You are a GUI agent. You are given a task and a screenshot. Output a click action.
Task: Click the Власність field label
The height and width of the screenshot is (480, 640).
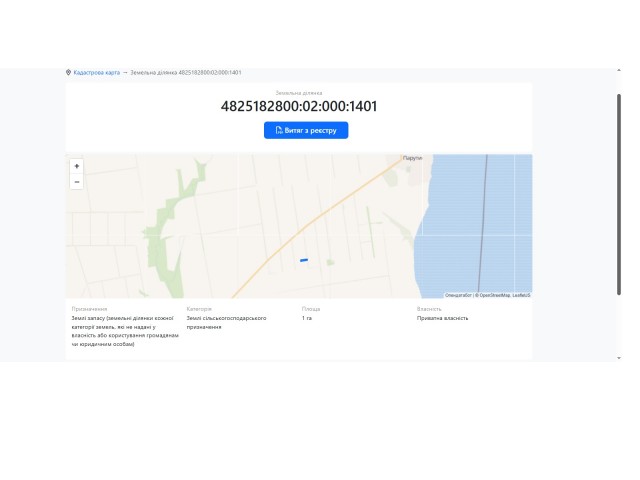429,309
